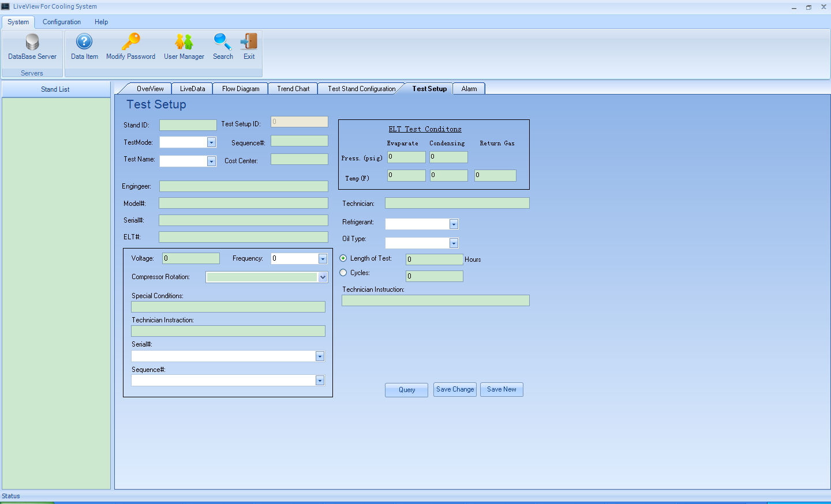Switch to the OverView tab
This screenshot has width=831, height=504.
pyautogui.click(x=150, y=89)
